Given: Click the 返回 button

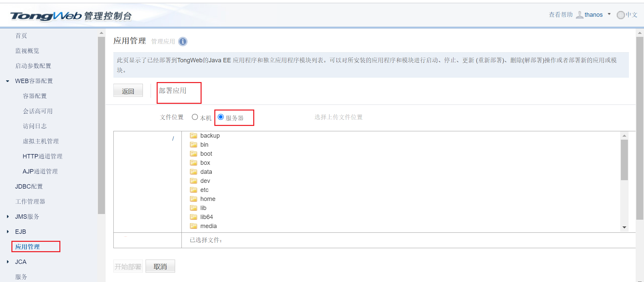Looking at the screenshot, I should pos(128,90).
